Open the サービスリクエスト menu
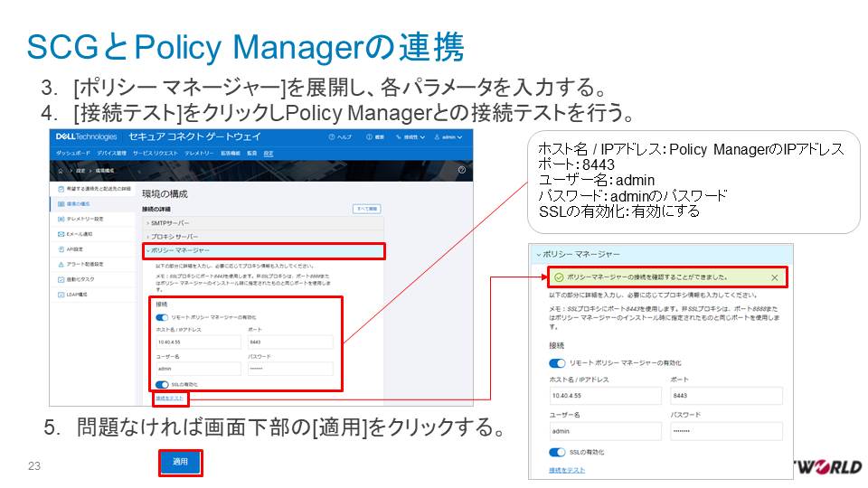 155,154
